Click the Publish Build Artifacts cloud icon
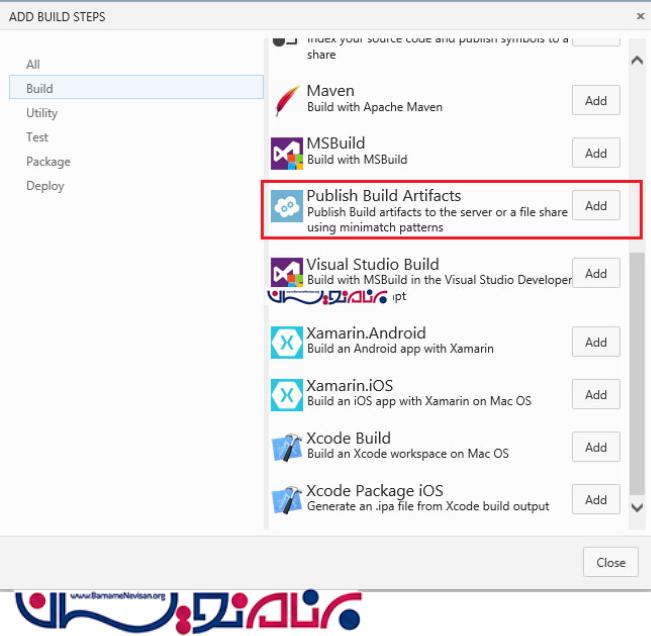Image resolution: width=651 pixels, height=636 pixels. coord(287,206)
